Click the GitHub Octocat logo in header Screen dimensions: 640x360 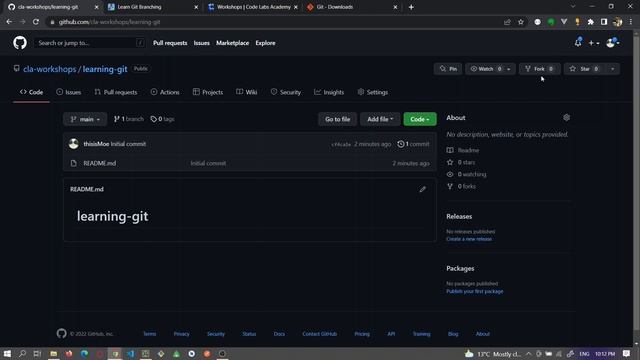[20, 43]
